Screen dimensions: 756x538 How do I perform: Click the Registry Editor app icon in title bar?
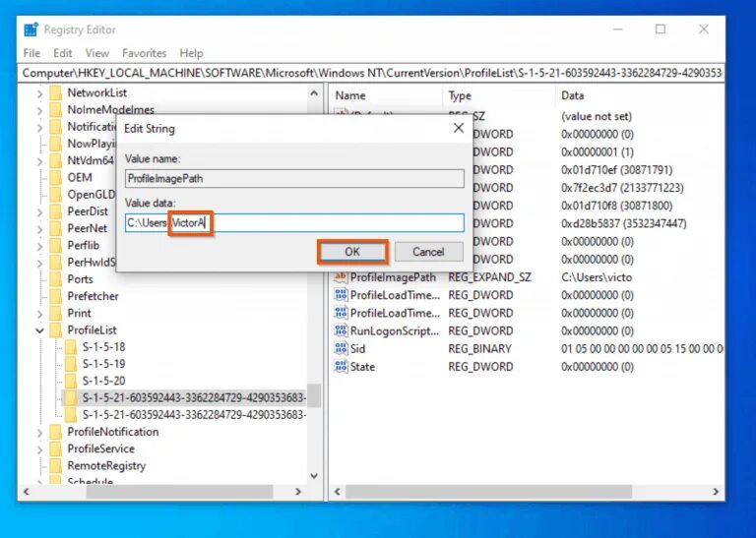tap(31, 30)
